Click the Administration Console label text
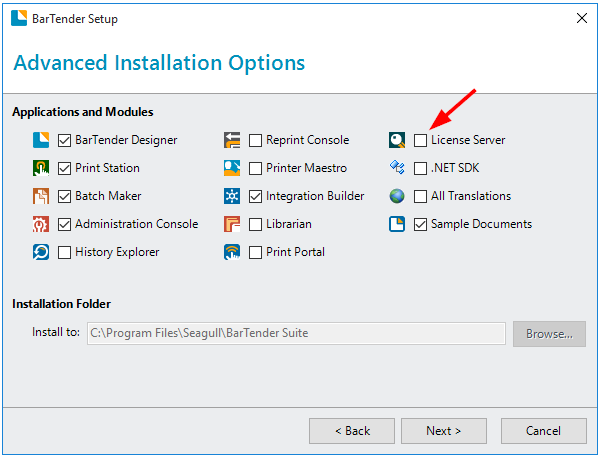Image resolution: width=601 pixels, height=458 pixels. [137, 224]
